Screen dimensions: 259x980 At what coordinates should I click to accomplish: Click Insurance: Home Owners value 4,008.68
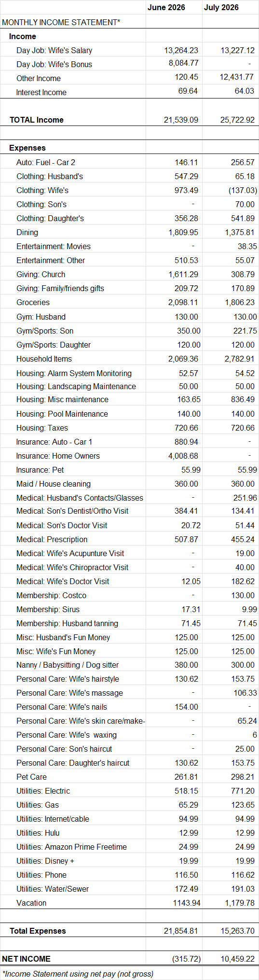click(x=183, y=456)
